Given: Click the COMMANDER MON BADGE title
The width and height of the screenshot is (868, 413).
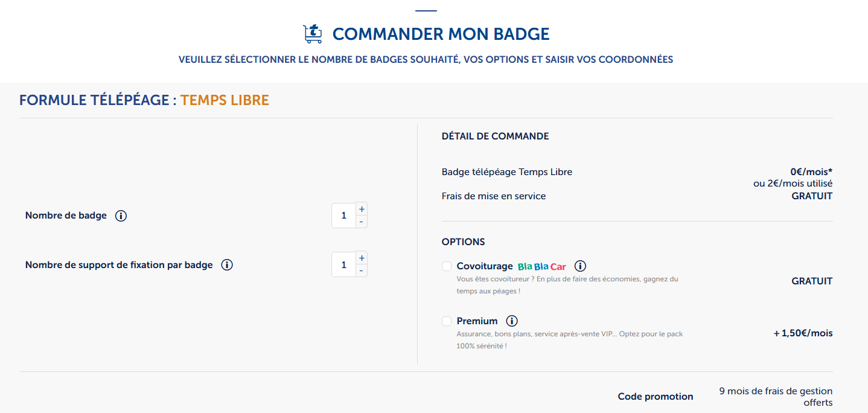Looking at the screenshot, I should click(441, 34).
